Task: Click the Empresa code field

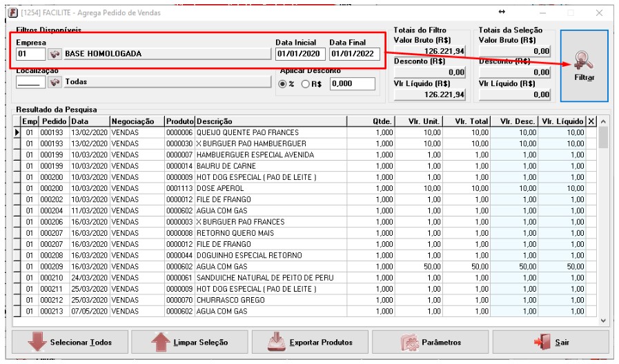Action: [x=31, y=54]
